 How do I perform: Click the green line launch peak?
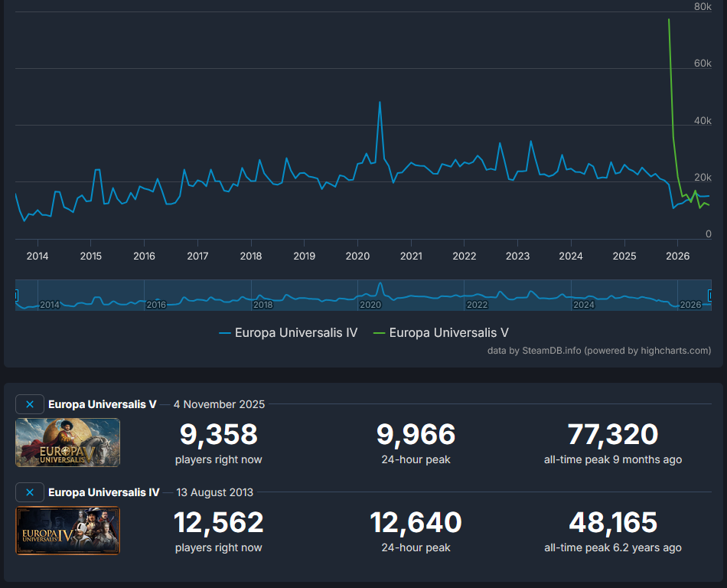pyautogui.click(x=669, y=19)
